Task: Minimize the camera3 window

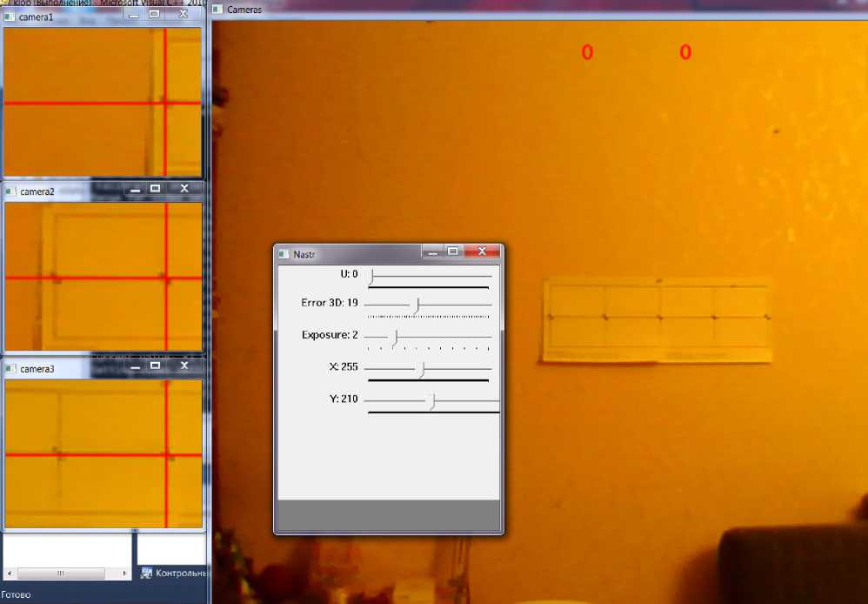Action: [135, 369]
